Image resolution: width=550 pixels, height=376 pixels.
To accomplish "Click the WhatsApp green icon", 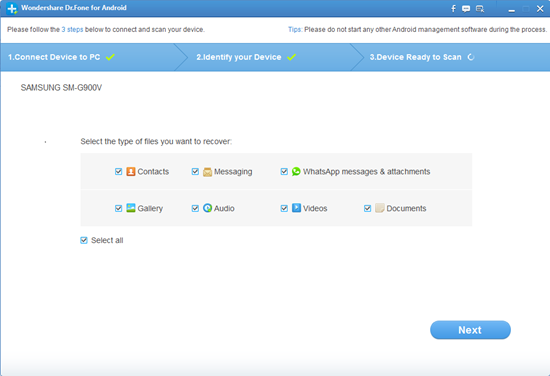I will [x=296, y=171].
